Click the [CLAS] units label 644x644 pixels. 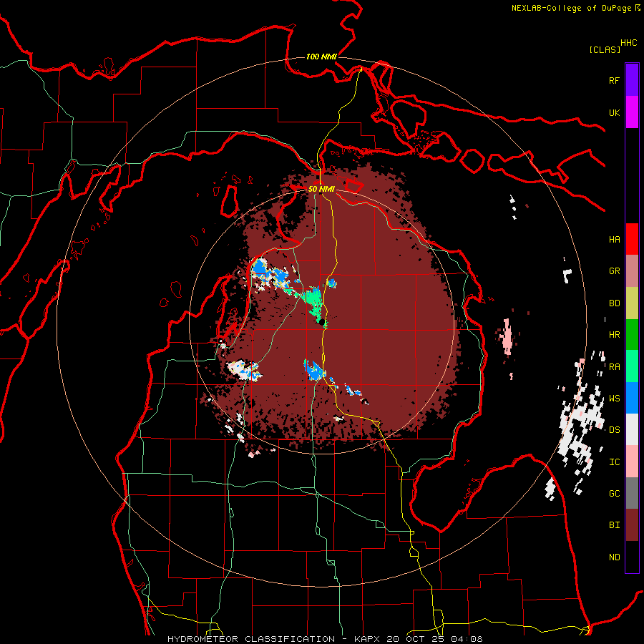click(x=605, y=49)
